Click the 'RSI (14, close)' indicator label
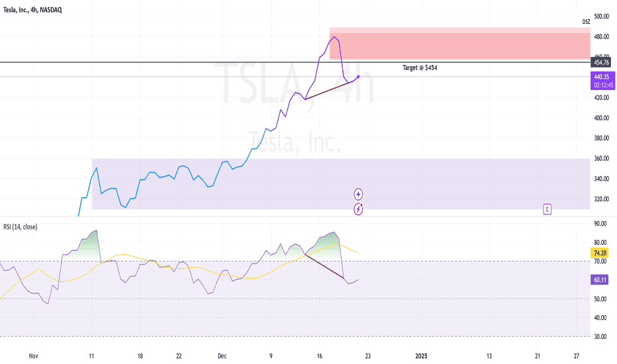This screenshot has width=617, height=364. click(x=21, y=226)
